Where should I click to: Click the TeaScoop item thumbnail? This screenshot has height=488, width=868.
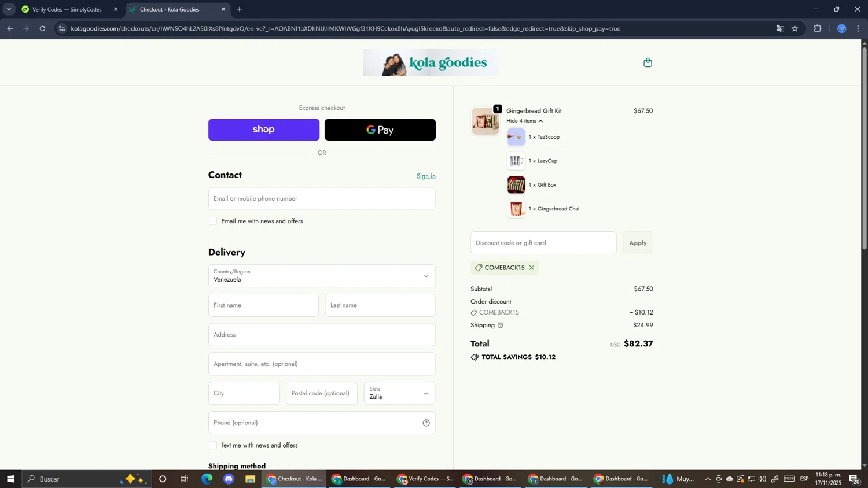pos(516,137)
